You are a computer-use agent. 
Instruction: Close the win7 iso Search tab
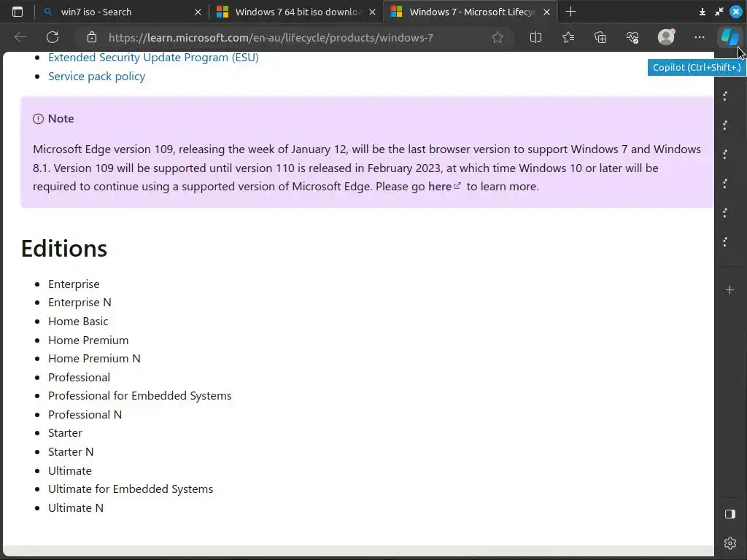coord(198,12)
